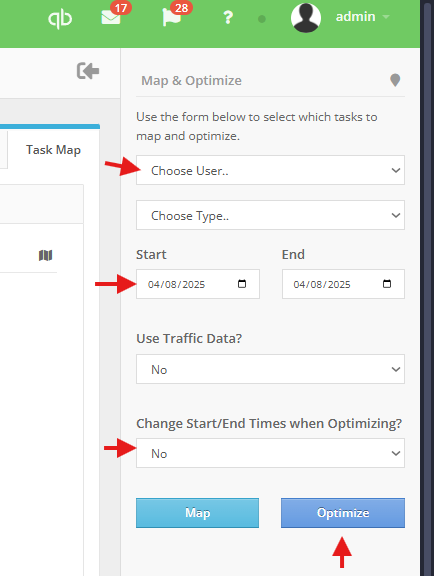Expand the Use Traffic Data dropdown
This screenshot has width=434, height=576.
click(x=270, y=369)
